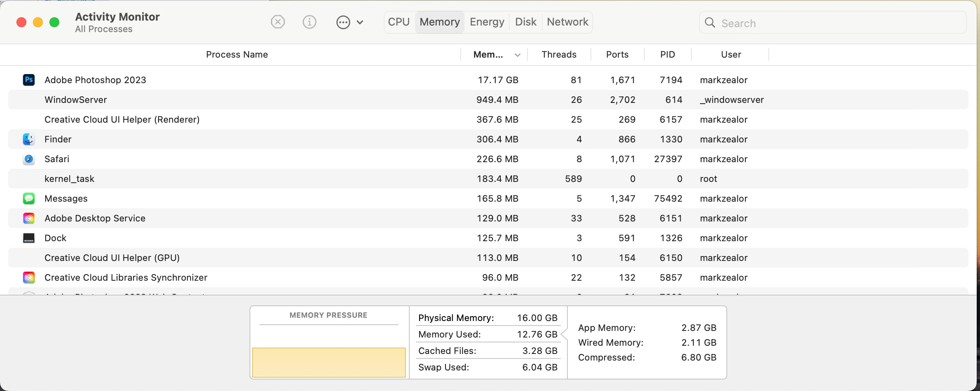Click the stop process (X) toolbar icon

click(278, 22)
